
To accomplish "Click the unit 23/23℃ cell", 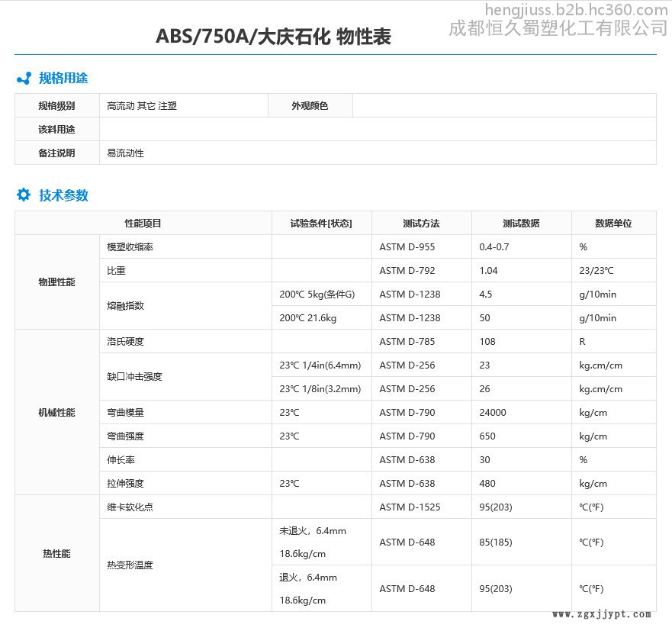I will (614, 270).
